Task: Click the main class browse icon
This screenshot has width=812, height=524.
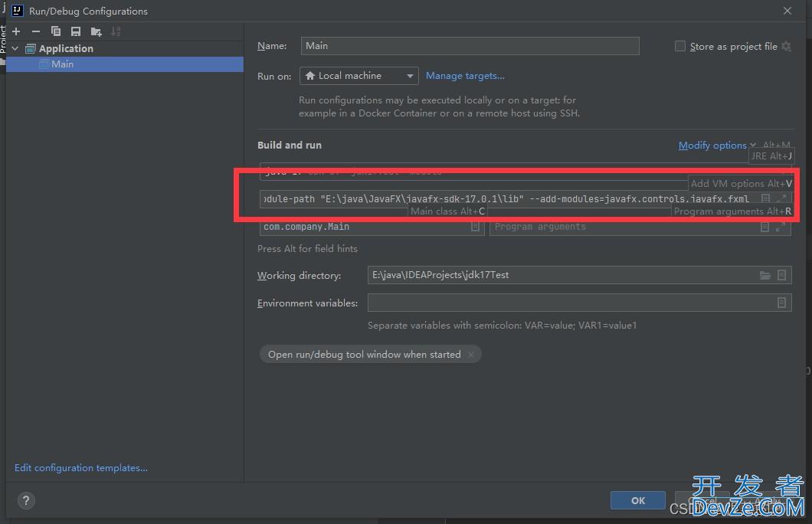Action: pos(476,227)
